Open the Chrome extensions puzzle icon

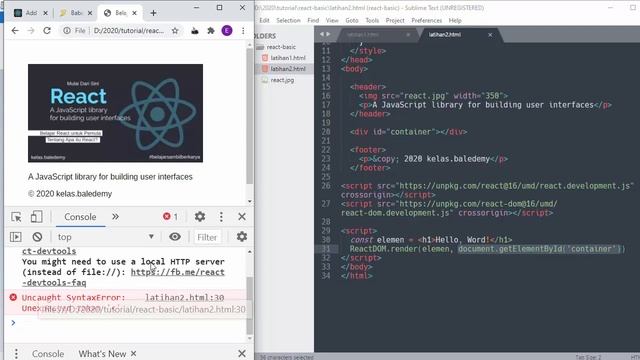pos(211,31)
